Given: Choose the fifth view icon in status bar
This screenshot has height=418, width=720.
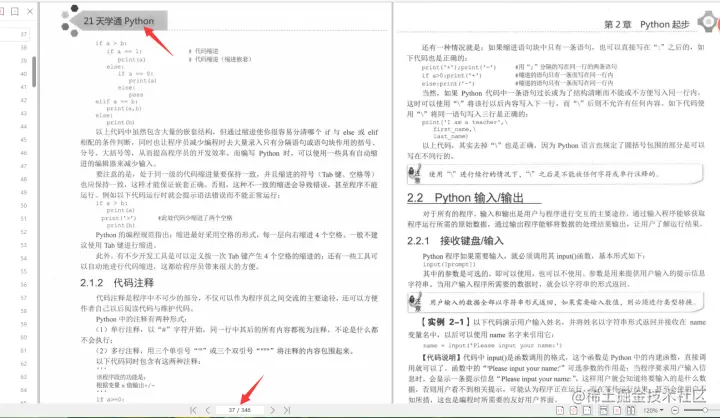Looking at the screenshot, I should pos(617,410).
